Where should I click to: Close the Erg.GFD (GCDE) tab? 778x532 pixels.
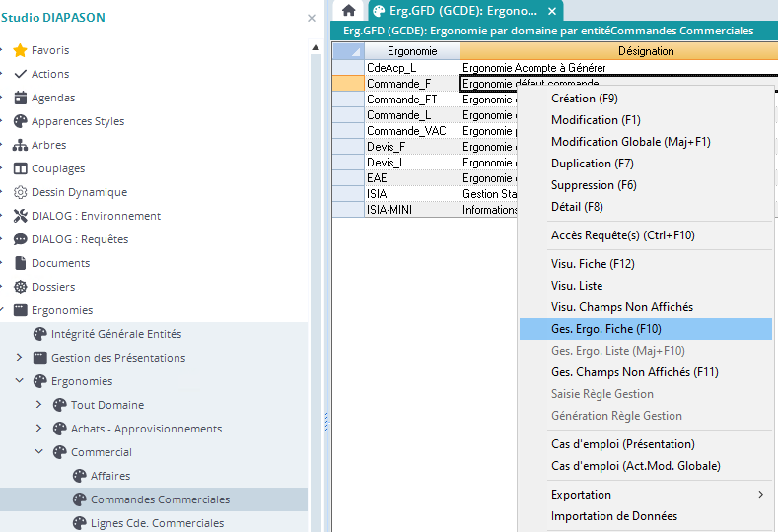coord(552,11)
